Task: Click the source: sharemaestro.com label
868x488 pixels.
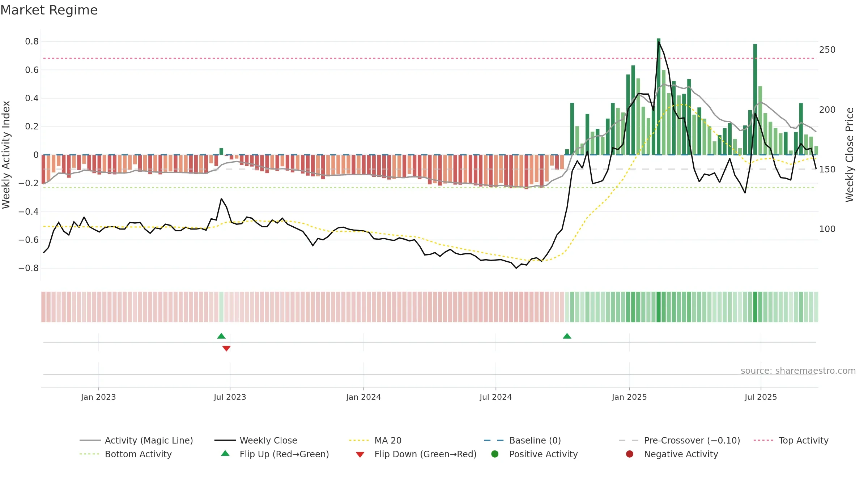Action: click(798, 371)
